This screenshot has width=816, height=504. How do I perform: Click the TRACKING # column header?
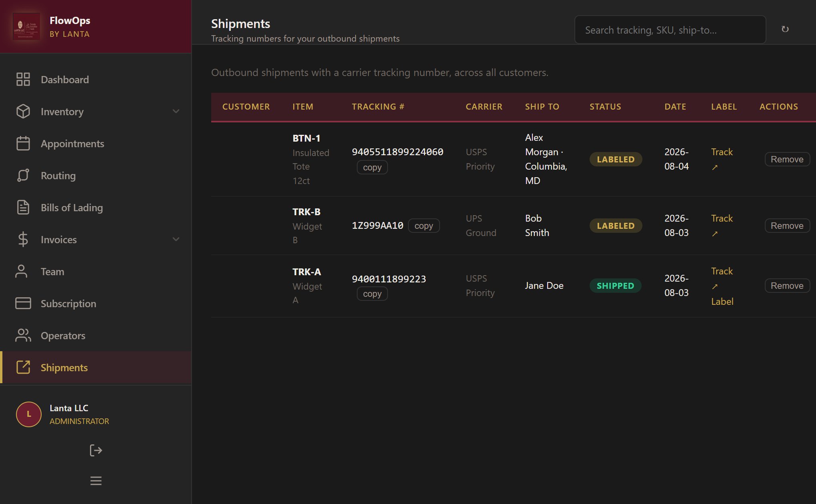point(378,107)
